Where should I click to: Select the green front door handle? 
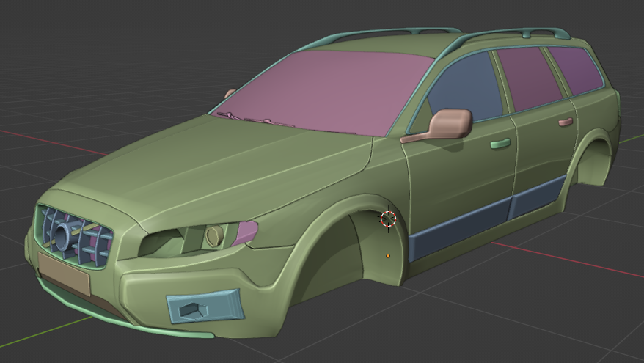click(500, 143)
